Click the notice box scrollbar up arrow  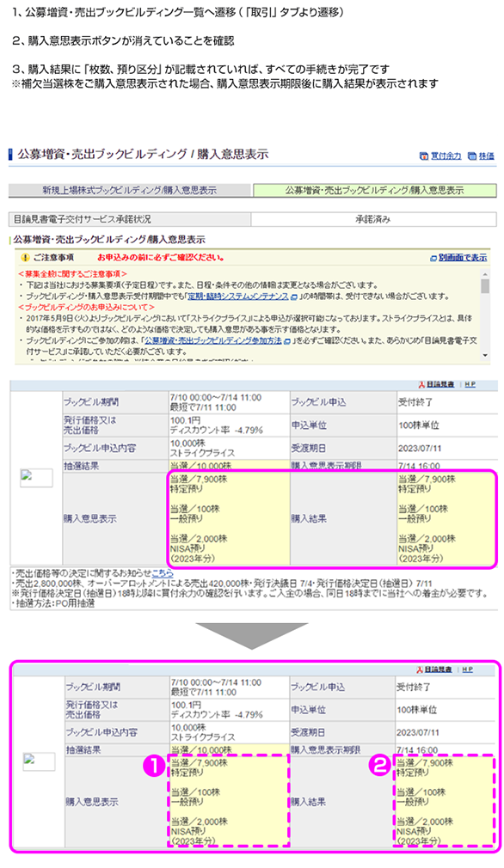click(485, 274)
